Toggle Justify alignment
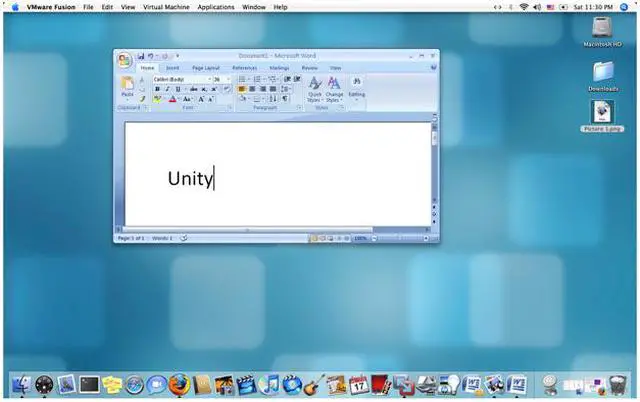640x402 pixels. 273,89
